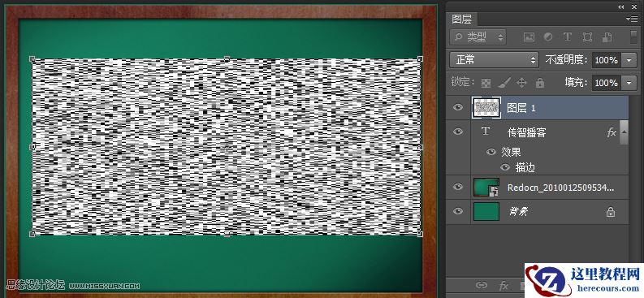Toggle visibility of 描边 stroke effect
This screenshot has height=298, width=644.
(505, 167)
